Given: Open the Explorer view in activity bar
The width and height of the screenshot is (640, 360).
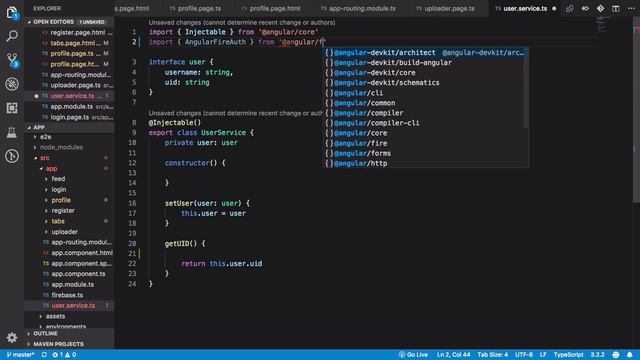Looking at the screenshot, I should pyautogui.click(x=12, y=13).
